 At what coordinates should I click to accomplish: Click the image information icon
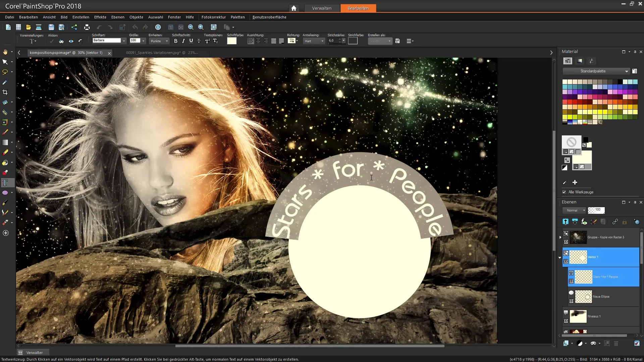(158, 27)
